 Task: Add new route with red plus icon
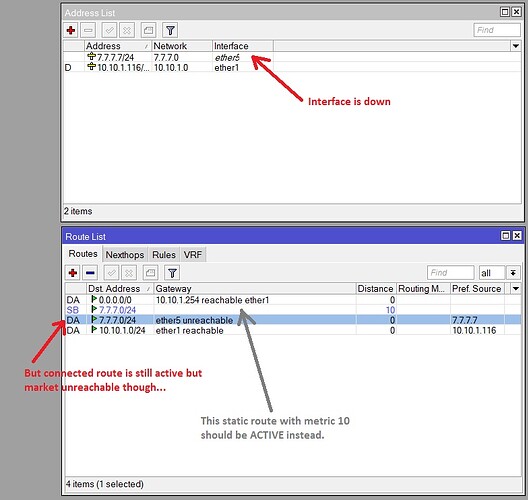coord(73,273)
